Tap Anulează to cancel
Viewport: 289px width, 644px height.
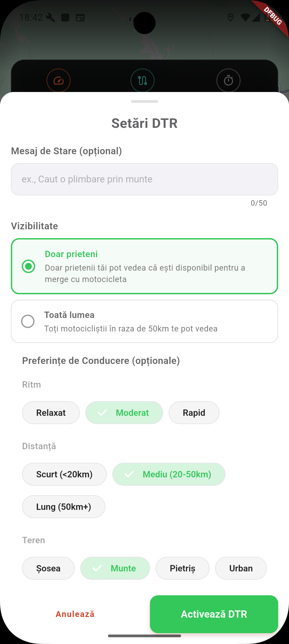75,614
